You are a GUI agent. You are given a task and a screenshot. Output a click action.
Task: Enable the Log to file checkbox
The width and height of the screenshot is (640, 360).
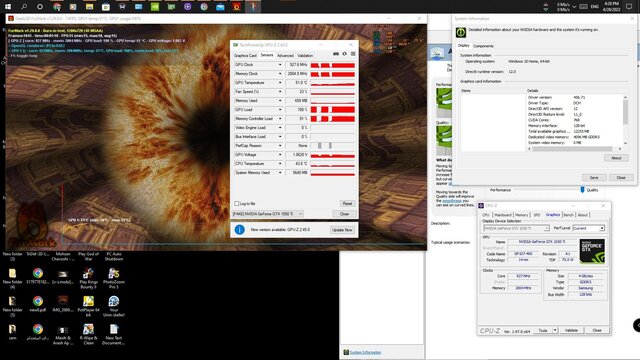pyautogui.click(x=237, y=203)
